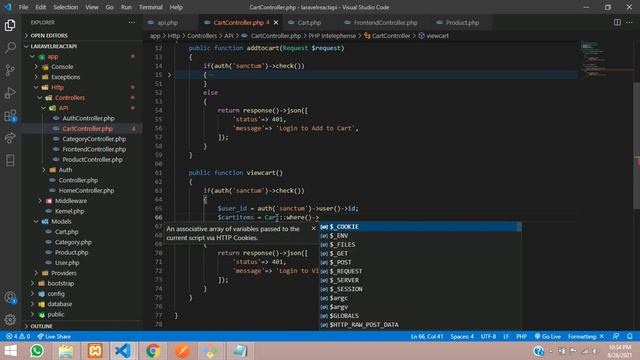Open WhatsApp from the taskbar
Screen dimensions: 640x360
click(x=37, y=351)
